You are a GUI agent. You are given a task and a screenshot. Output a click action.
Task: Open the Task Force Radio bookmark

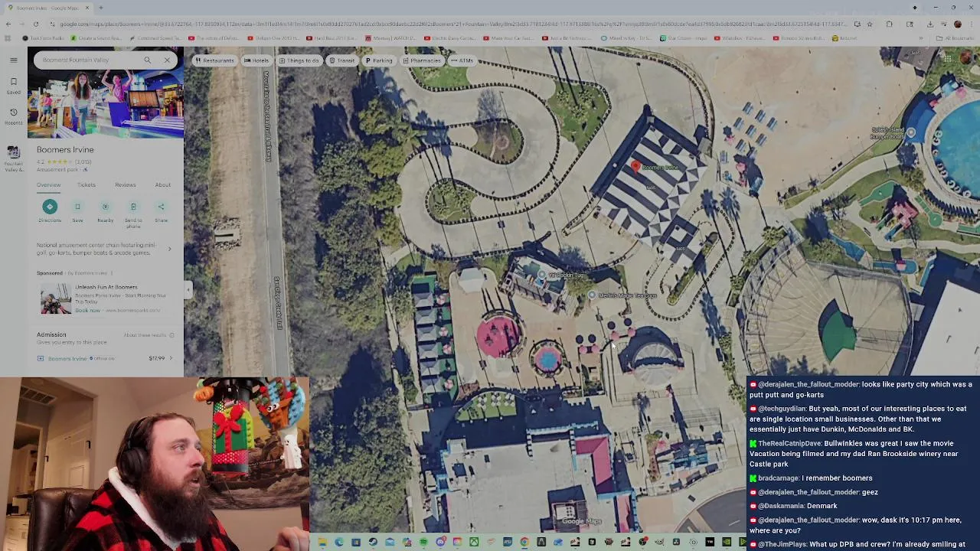pos(44,37)
